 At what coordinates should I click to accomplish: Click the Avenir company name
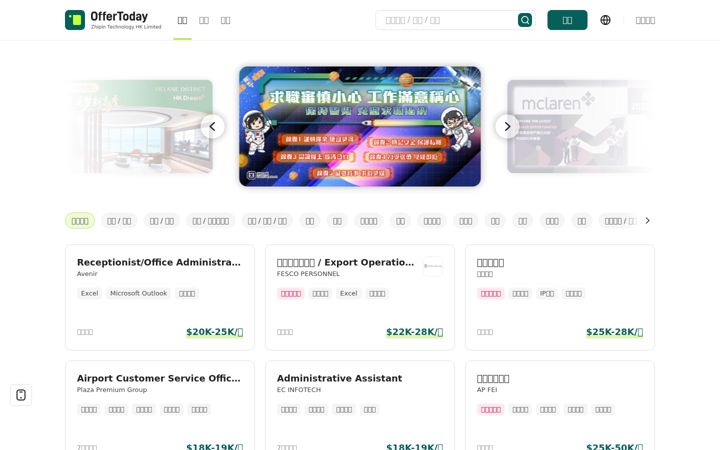87,274
